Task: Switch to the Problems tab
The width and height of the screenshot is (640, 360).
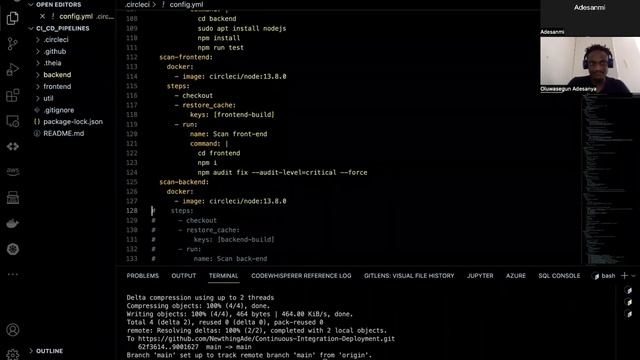Action: pyautogui.click(x=142, y=276)
